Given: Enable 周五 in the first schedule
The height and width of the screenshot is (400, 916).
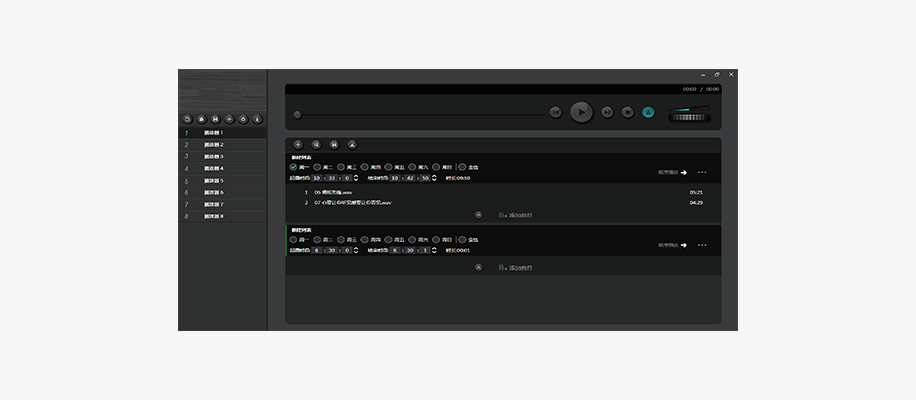Looking at the screenshot, I should (389, 167).
